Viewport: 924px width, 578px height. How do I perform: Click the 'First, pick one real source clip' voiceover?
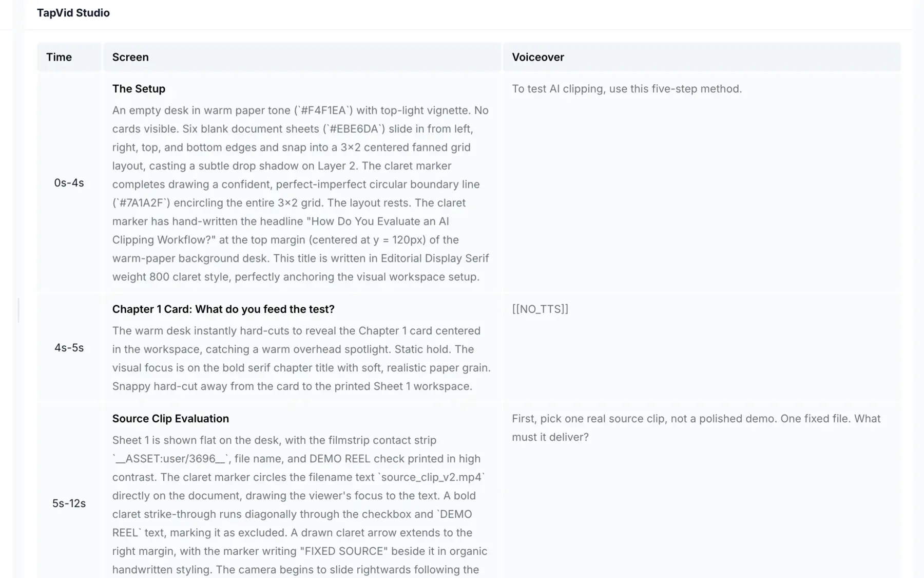pos(696,428)
